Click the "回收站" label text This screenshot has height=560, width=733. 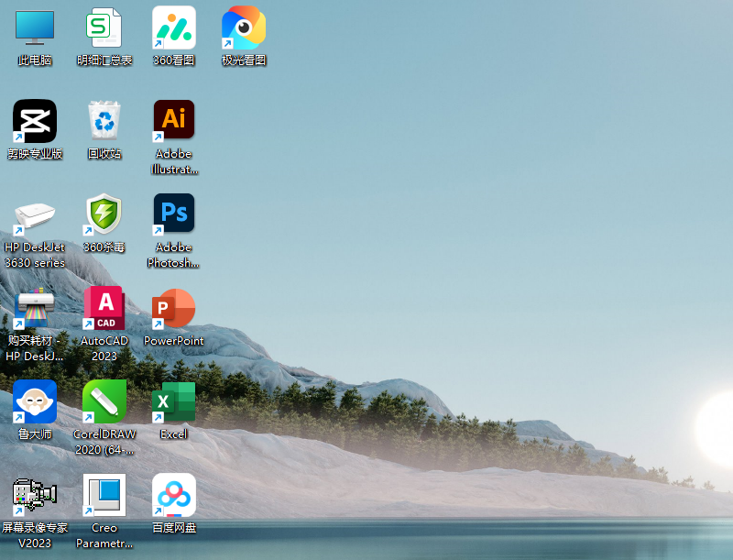coord(104,154)
